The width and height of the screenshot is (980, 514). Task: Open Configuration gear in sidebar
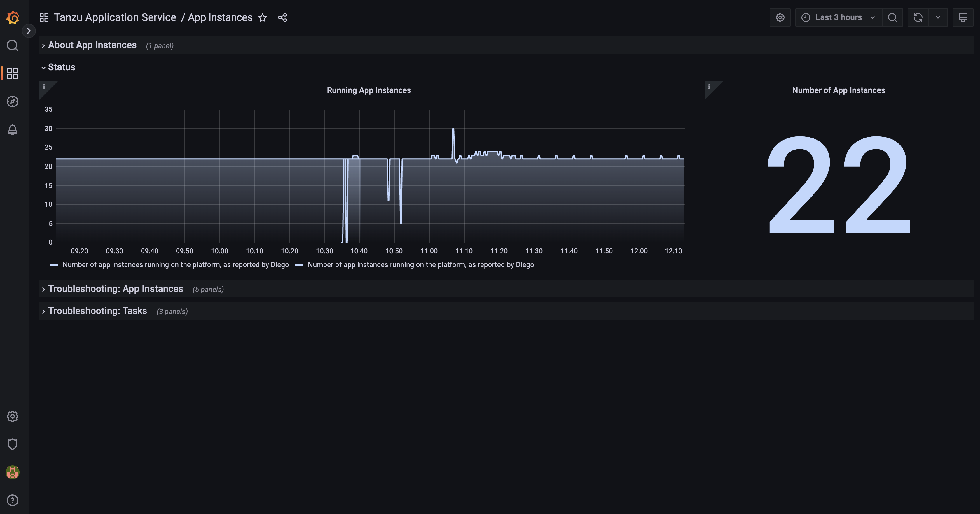click(13, 416)
